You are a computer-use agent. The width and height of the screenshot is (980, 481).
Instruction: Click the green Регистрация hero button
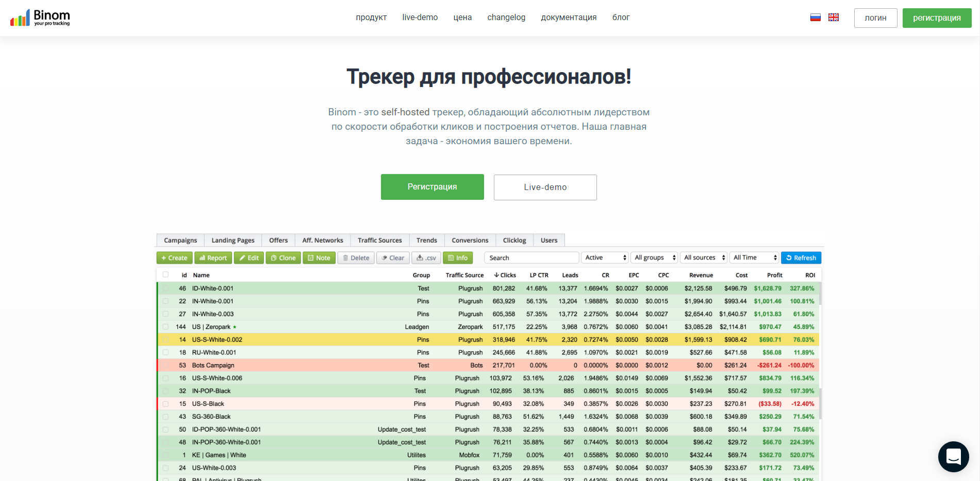pos(432,187)
